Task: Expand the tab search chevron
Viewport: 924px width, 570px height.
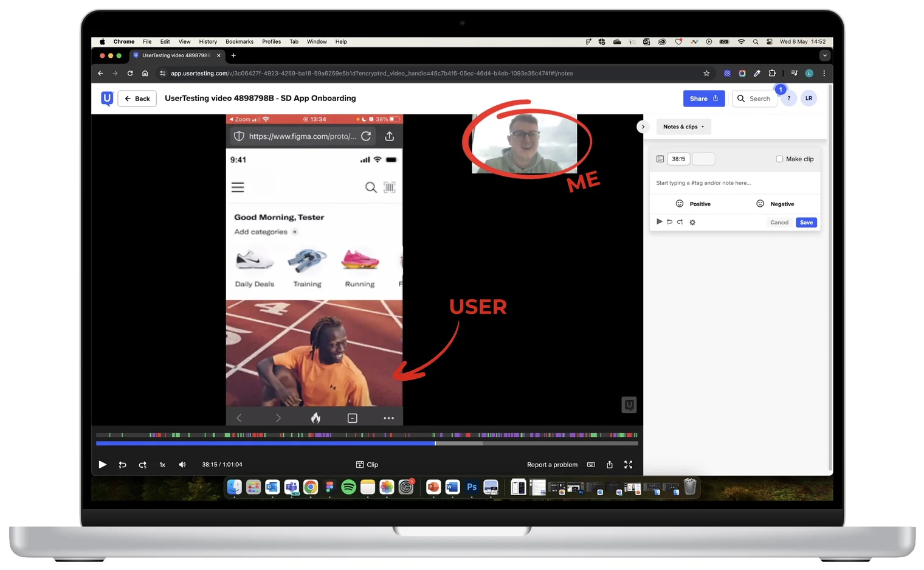Action: point(824,55)
